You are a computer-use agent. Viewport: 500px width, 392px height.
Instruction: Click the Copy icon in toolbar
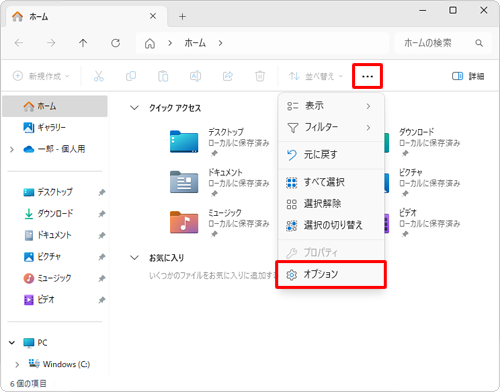tap(131, 76)
